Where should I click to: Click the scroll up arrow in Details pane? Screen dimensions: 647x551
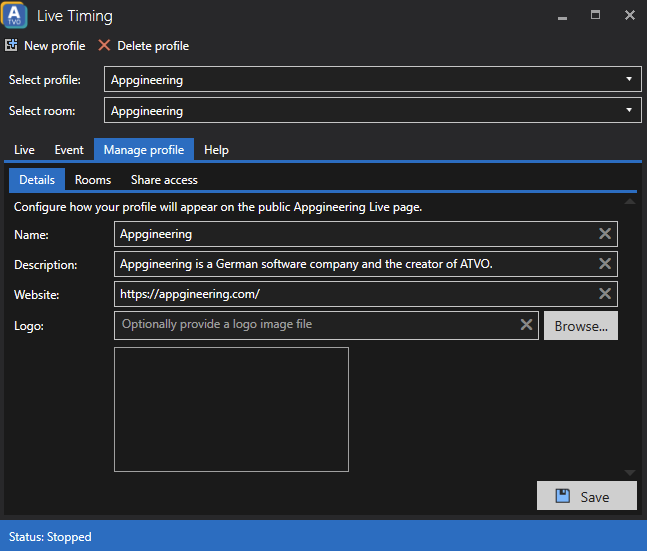coord(630,201)
